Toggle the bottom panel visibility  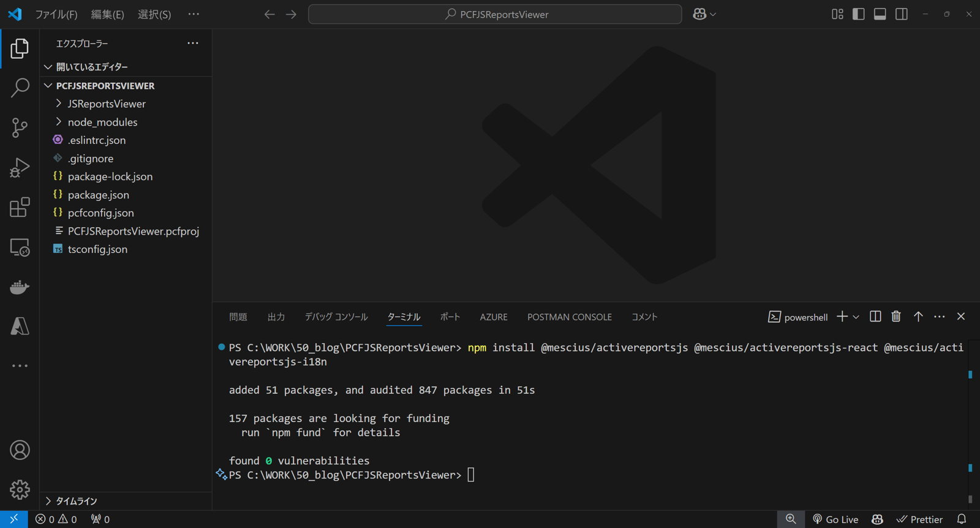click(x=880, y=14)
